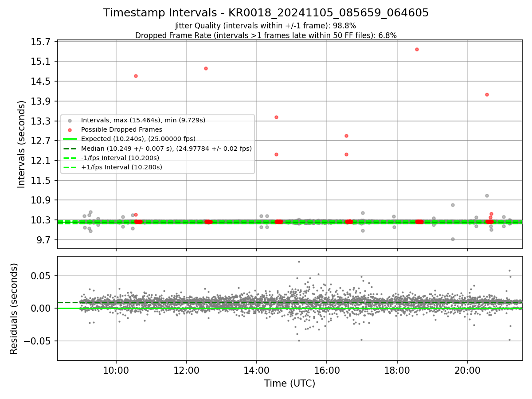
Task: Click the lowest gray point near 9.73s before 20:00
Action: [453, 239]
